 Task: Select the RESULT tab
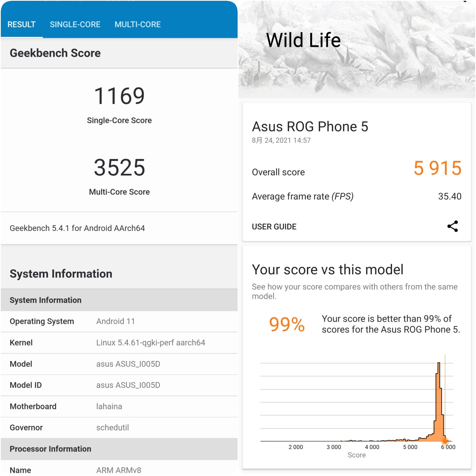pyautogui.click(x=21, y=25)
